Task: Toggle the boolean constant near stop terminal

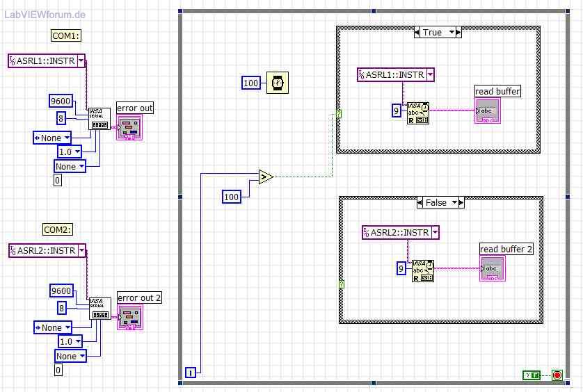Action: (532, 375)
